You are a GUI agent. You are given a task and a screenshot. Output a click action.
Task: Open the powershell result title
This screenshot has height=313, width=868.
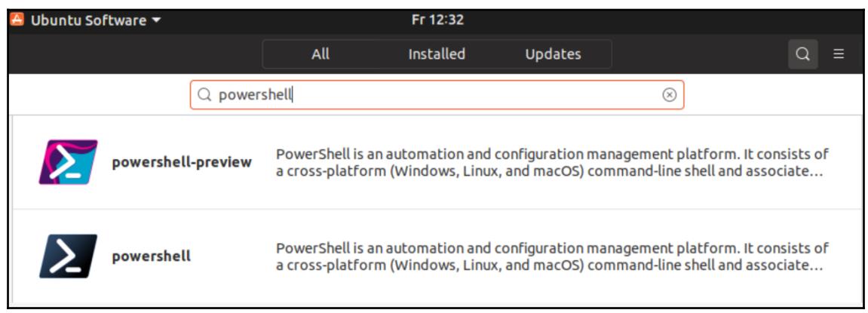151,256
